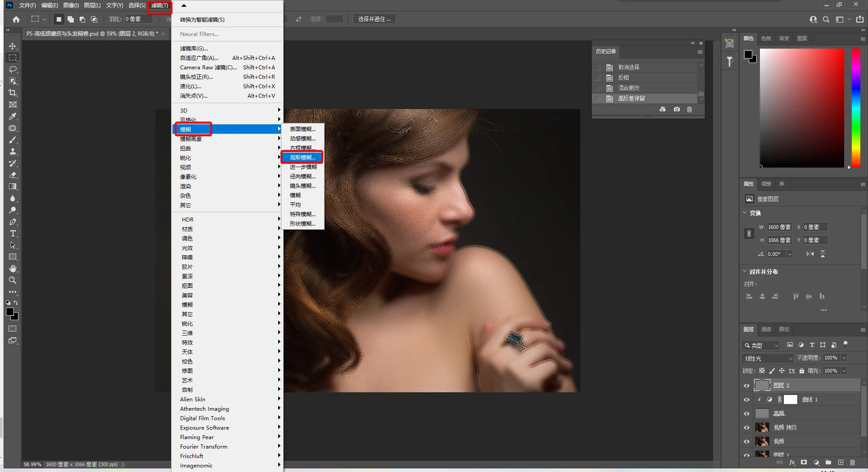
Task: Toggle visibility of the 曲线 1 layer
Action: [x=746, y=399]
